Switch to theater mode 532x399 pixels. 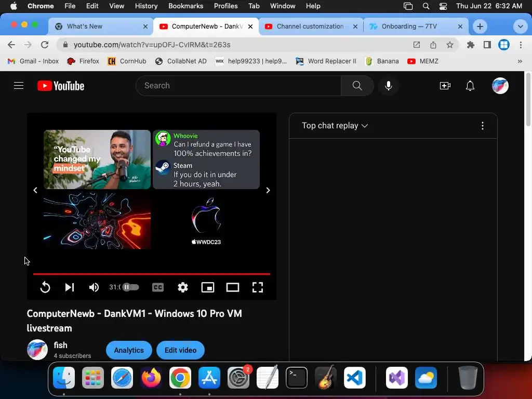(233, 287)
